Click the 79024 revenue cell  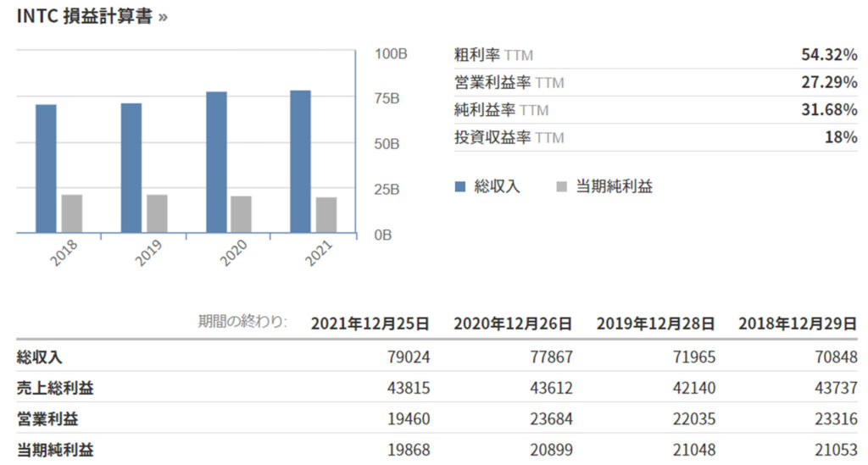click(409, 357)
